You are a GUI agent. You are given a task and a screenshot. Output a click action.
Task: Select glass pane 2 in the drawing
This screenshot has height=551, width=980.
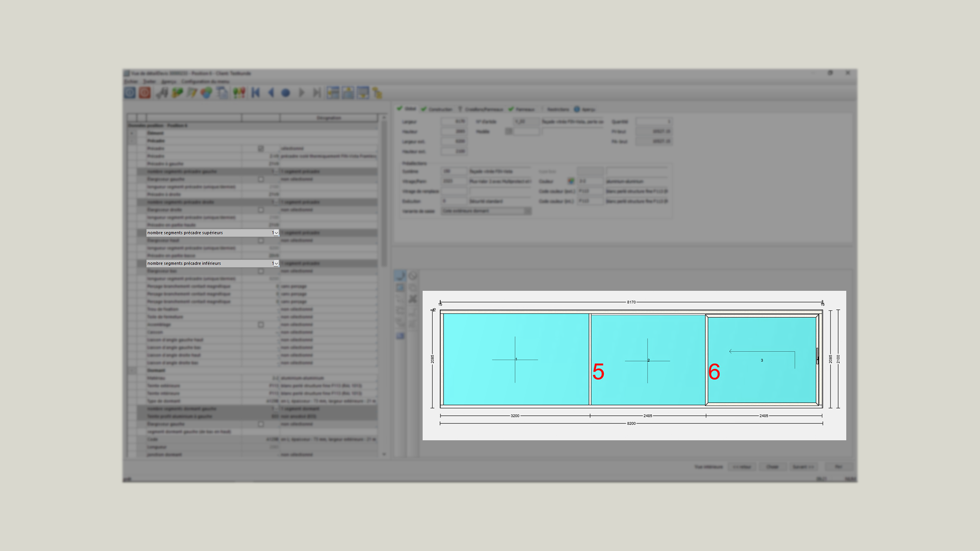[x=648, y=360]
